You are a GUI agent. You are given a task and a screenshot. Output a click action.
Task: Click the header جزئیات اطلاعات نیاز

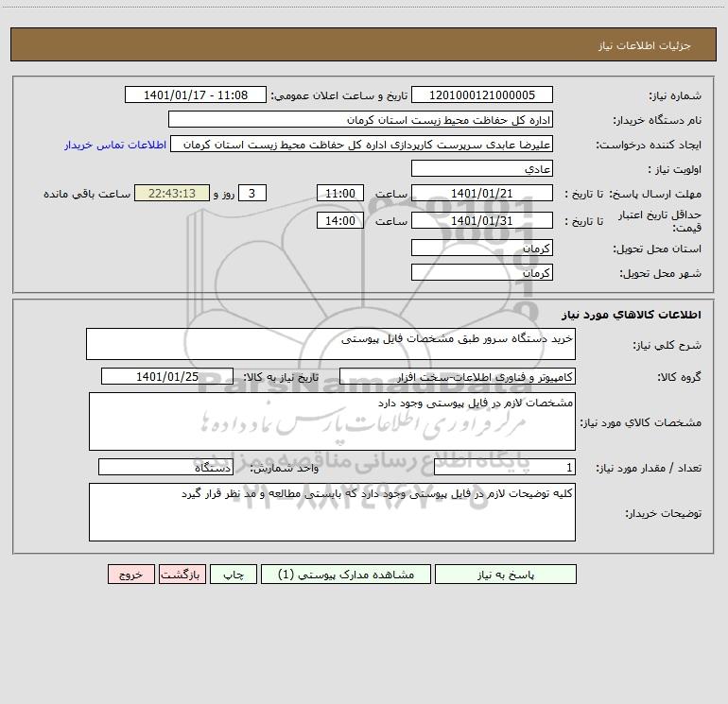(x=644, y=45)
